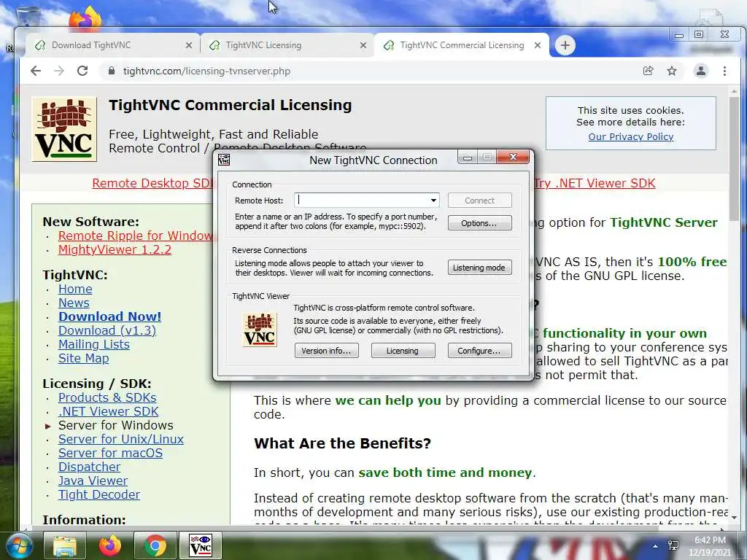
Task: Click the padlock icon in address bar
Action: [x=112, y=71]
